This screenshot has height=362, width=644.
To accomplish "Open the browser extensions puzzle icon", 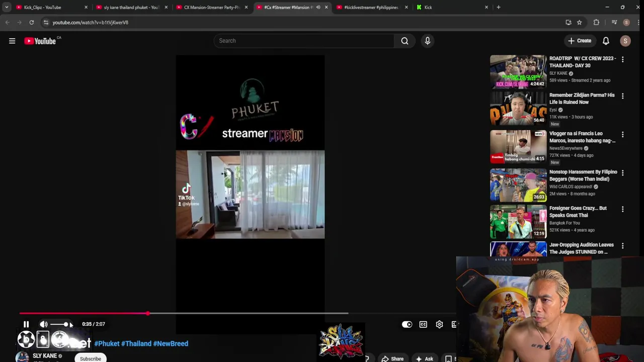I will pyautogui.click(x=596, y=22).
